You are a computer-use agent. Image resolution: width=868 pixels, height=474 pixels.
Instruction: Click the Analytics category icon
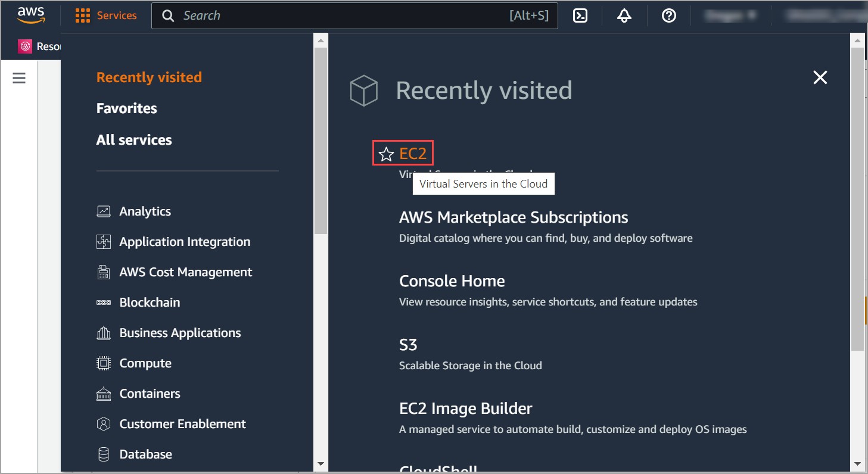tap(104, 211)
